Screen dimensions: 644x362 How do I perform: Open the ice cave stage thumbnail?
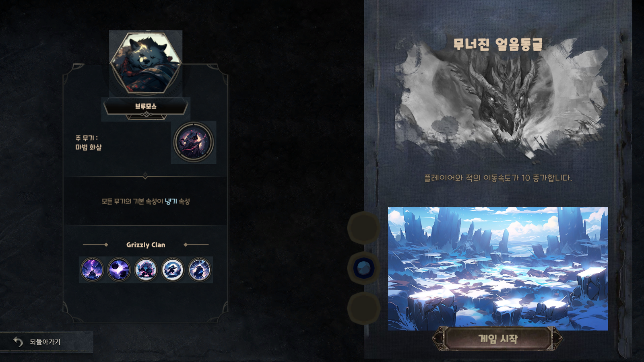498,269
